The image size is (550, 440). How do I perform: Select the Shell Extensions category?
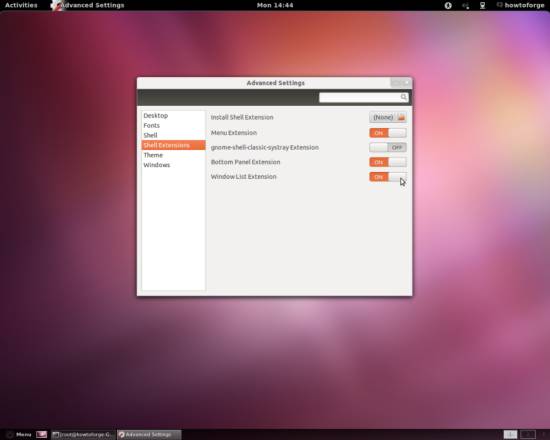pos(173,145)
